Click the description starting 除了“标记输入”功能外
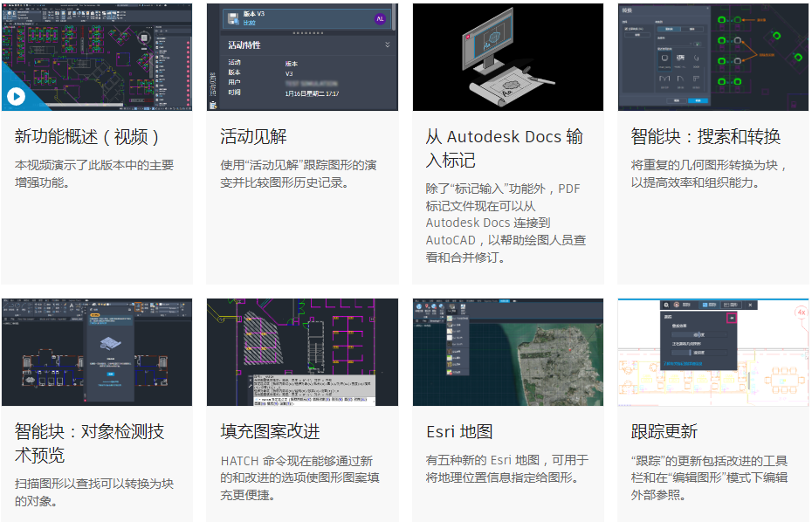Screen dimensions: 812x522 (506, 223)
